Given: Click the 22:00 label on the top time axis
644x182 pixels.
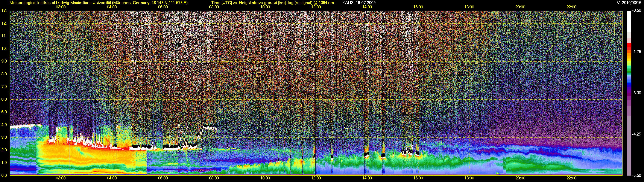Looking at the screenshot, I should tap(571, 7).
